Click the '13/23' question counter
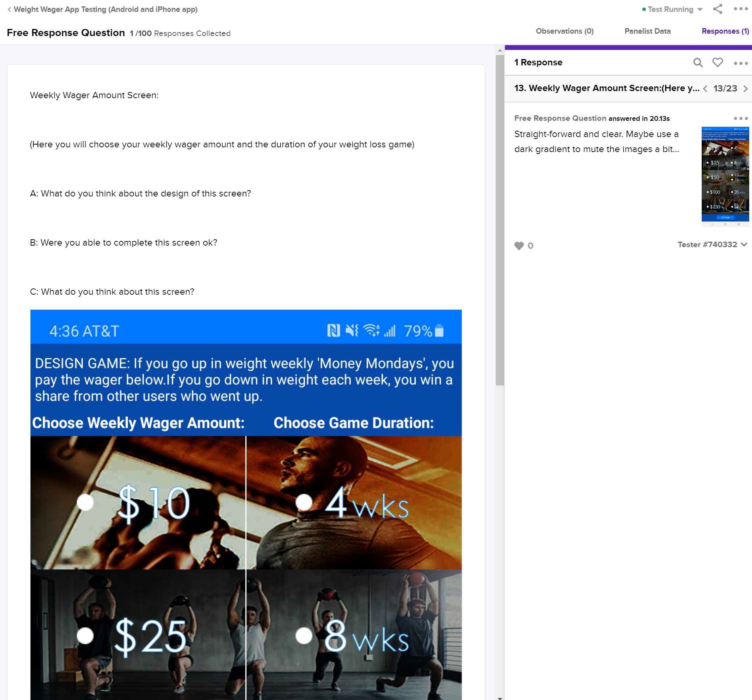This screenshot has height=700, width=752. click(x=725, y=89)
